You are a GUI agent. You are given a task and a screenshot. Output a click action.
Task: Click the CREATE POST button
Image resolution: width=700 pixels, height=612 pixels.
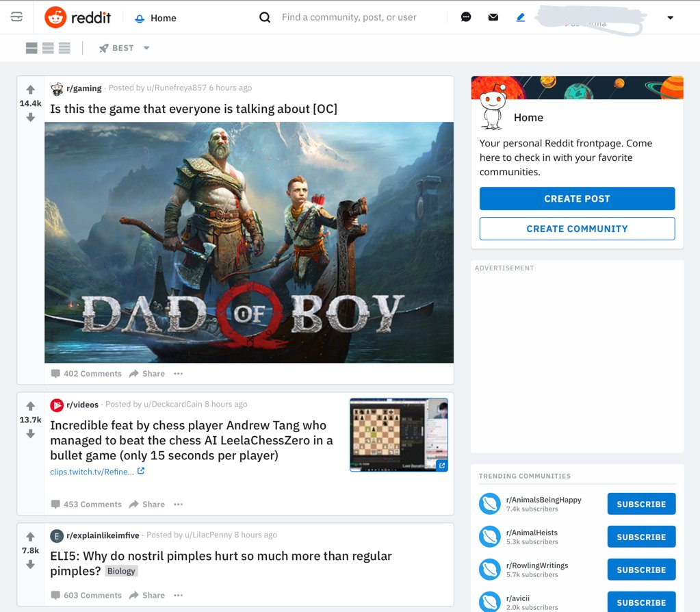(577, 199)
